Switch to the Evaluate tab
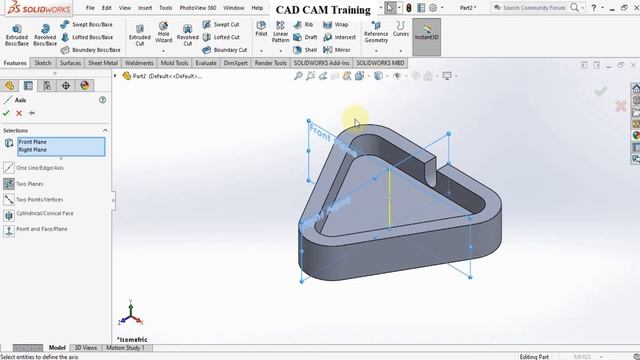Viewport: 640px width, 360px height. pyautogui.click(x=206, y=63)
